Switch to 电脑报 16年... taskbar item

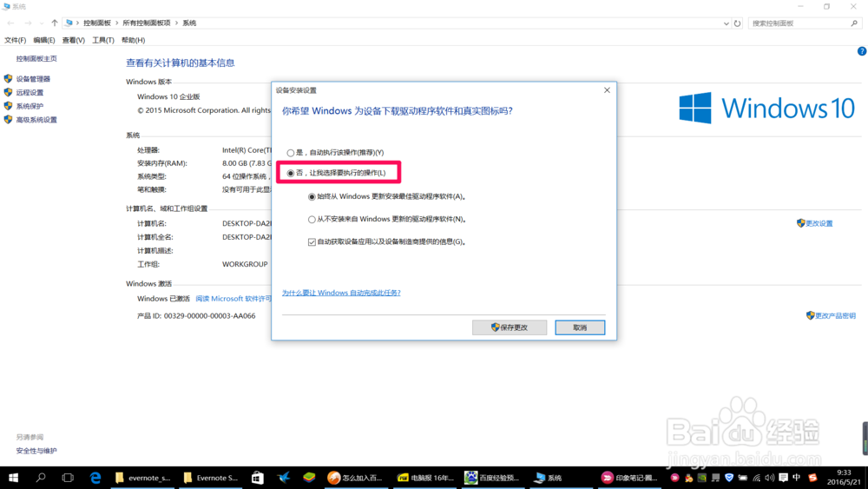(x=425, y=478)
